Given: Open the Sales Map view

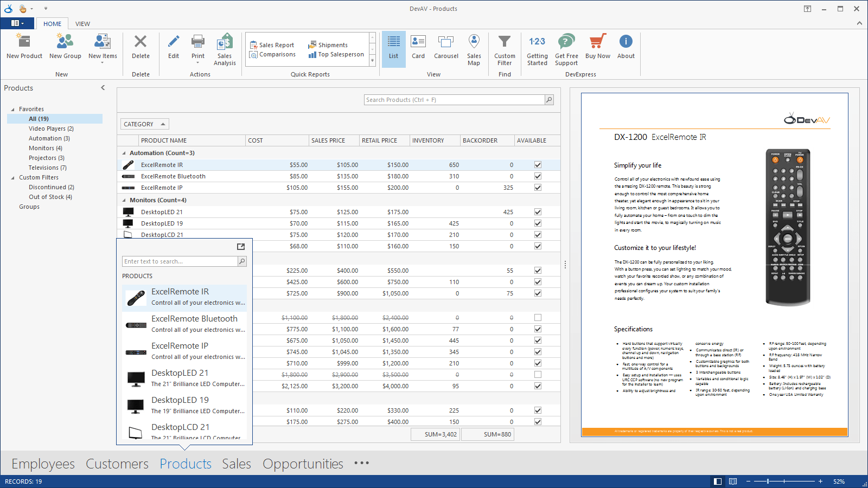Looking at the screenshot, I should click(x=474, y=49).
